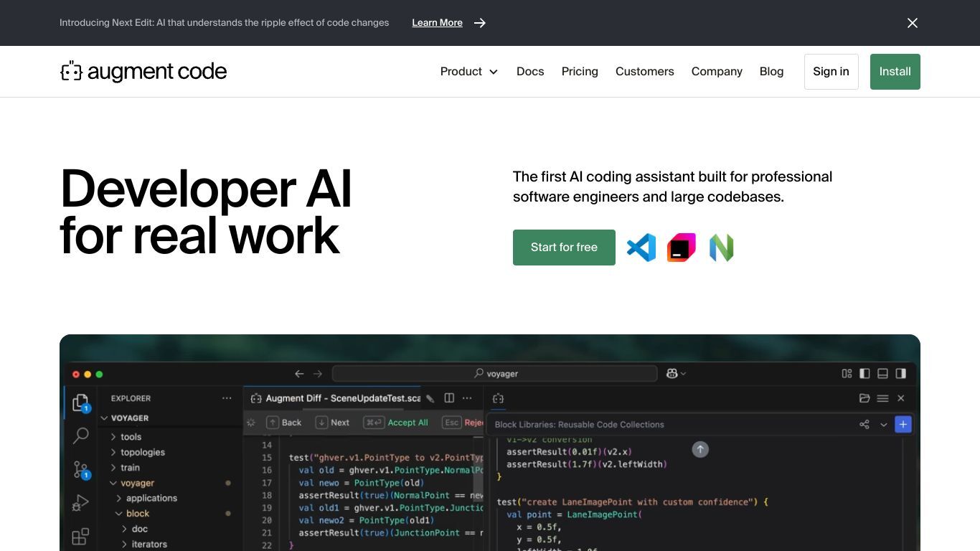Image resolution: width=980 pixels, height=551 pixels.
Task: Click the customize layout icon
Action: click(x=847, y=374)
